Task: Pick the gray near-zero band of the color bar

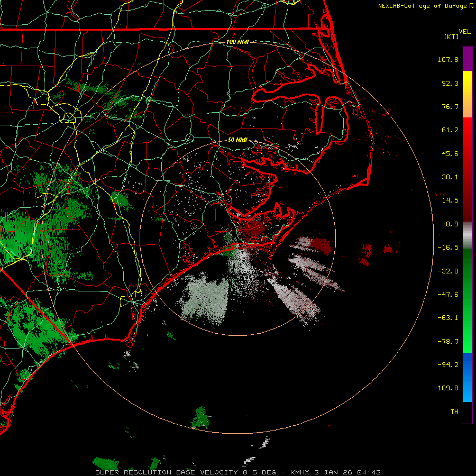Action: click(467, 235)
